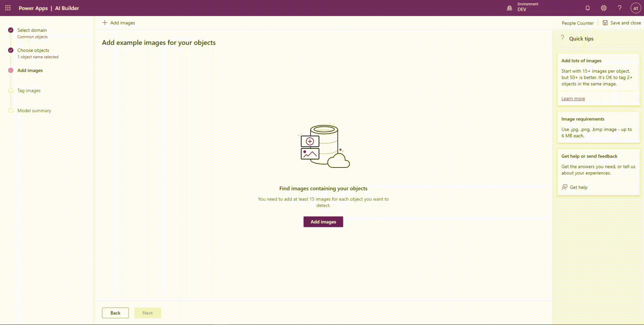The width and height of the screenshot is (644, 325).
Task: Click the Get help feedback icon
Action: click(x=564, y=187)
